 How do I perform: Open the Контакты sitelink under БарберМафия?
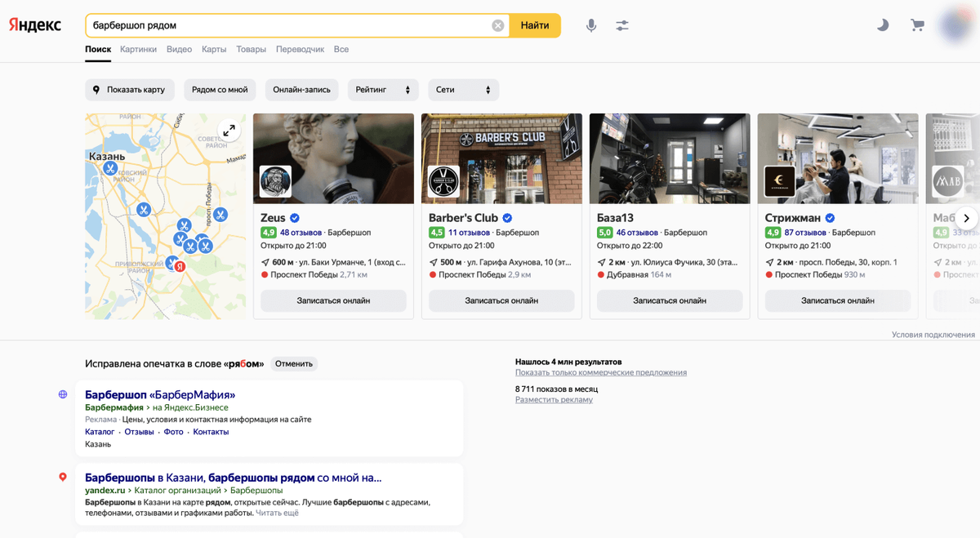click(211, 432)
